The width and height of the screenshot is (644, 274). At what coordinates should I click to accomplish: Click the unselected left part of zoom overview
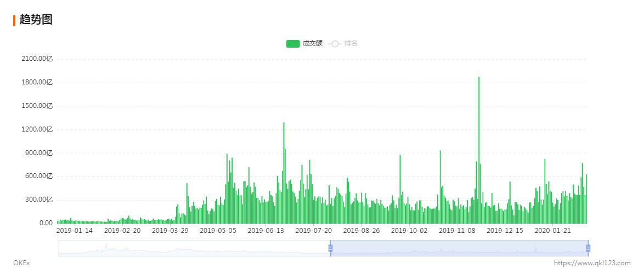(194, 248)
